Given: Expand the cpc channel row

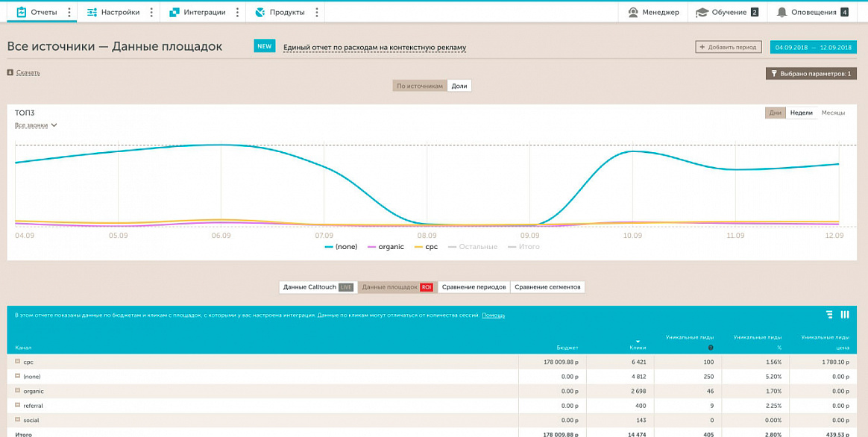Looking at the screenshot, I should [18, 361].
